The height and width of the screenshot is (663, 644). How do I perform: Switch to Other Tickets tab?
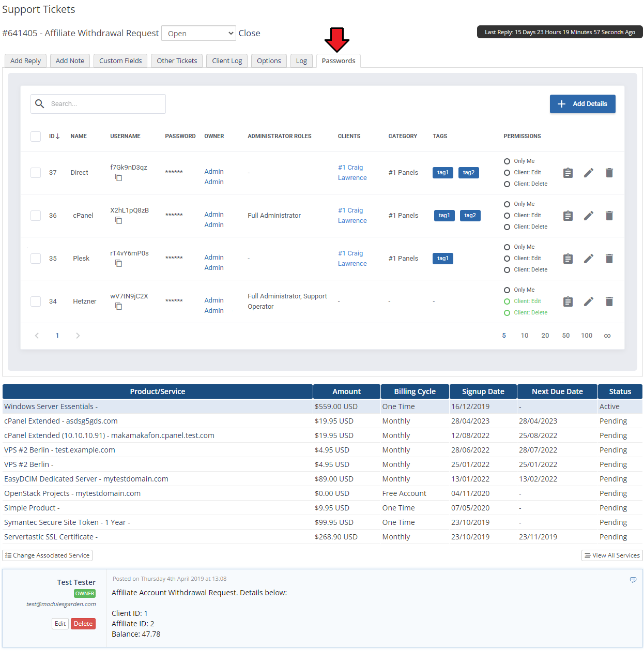coord(177,61)
